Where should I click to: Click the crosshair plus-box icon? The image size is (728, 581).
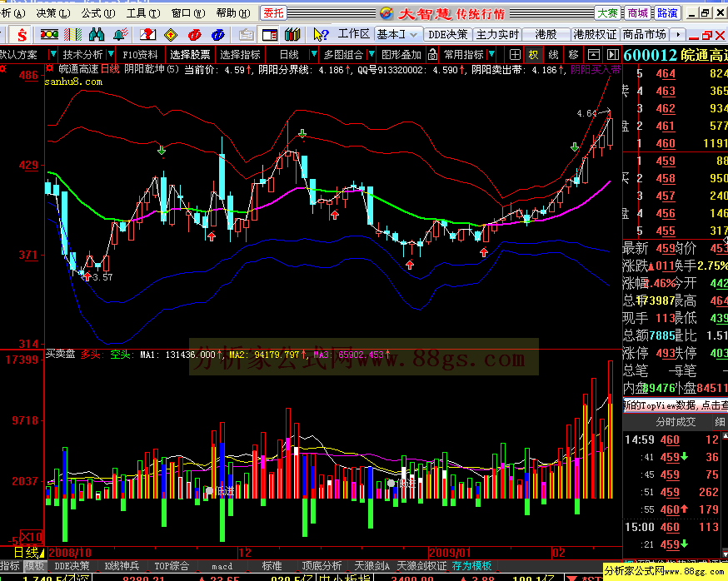click(x=515, y=55)
